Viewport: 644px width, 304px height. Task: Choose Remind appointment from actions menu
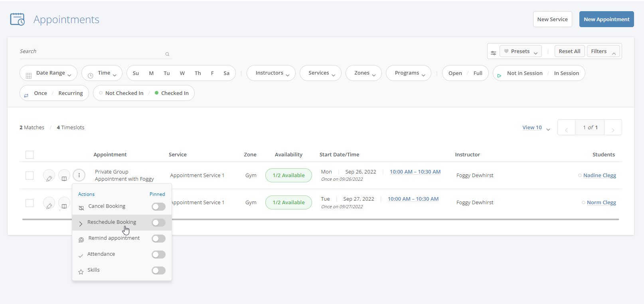114,238
